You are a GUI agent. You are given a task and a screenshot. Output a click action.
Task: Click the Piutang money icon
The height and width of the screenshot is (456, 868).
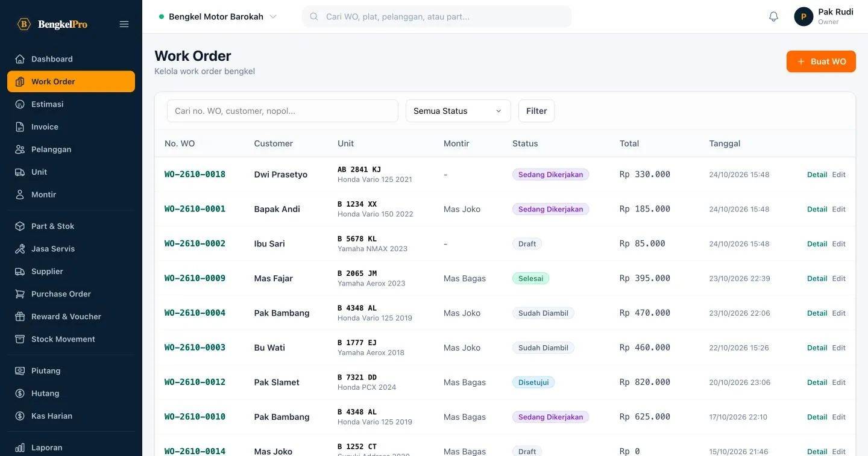[x=20, y=371]
